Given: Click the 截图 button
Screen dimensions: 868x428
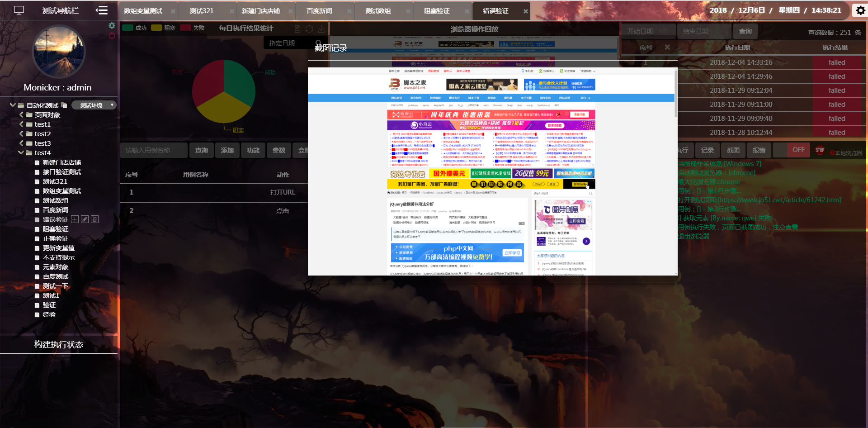Looking at the screenshot, I should 733,150.
